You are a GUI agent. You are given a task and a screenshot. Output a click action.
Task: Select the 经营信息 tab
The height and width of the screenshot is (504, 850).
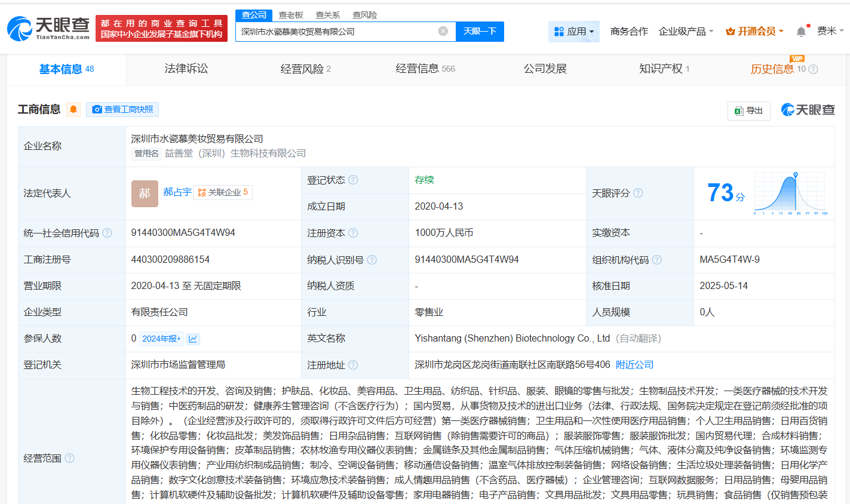point(425,69)
